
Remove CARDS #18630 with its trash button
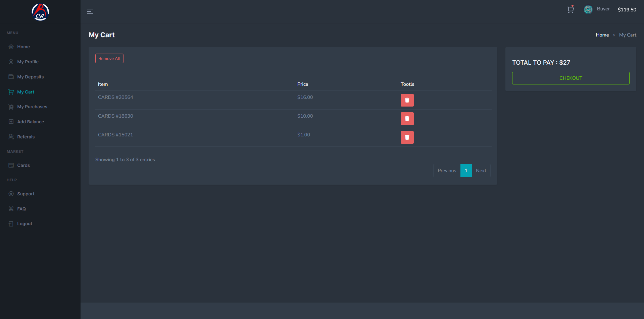point(407,119)
